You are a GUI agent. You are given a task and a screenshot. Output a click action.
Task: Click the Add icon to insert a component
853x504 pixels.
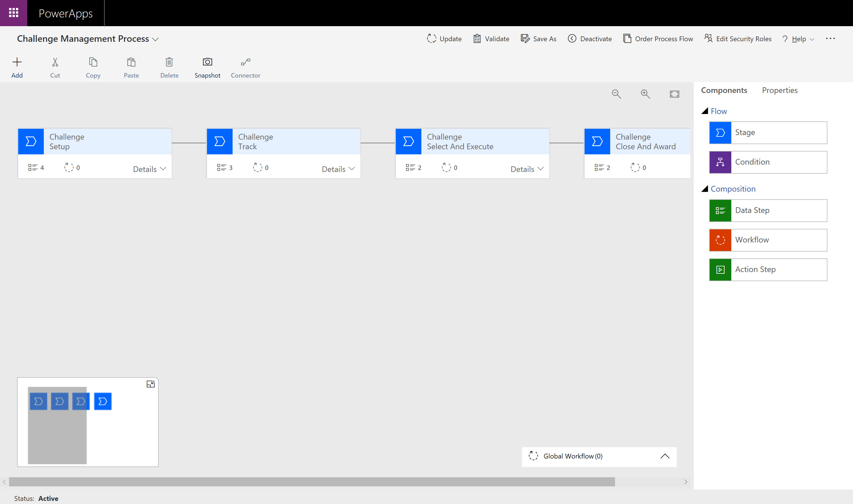coord(17,67)
